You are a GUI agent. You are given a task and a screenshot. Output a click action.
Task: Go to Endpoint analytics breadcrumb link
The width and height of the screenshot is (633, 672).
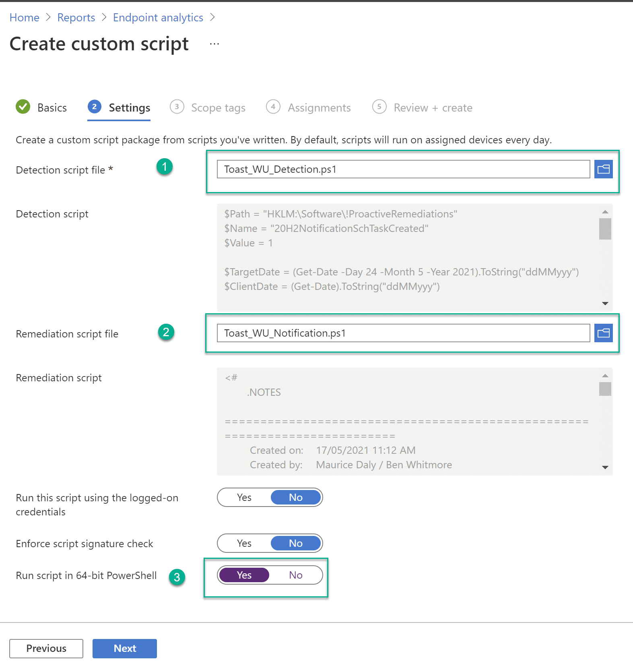158,18
